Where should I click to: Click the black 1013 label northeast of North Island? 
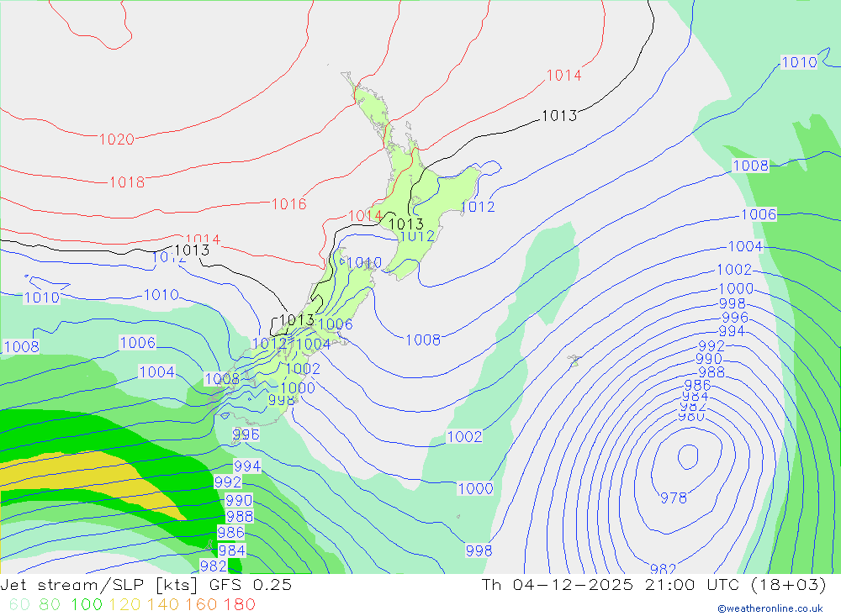click(559, 116)
